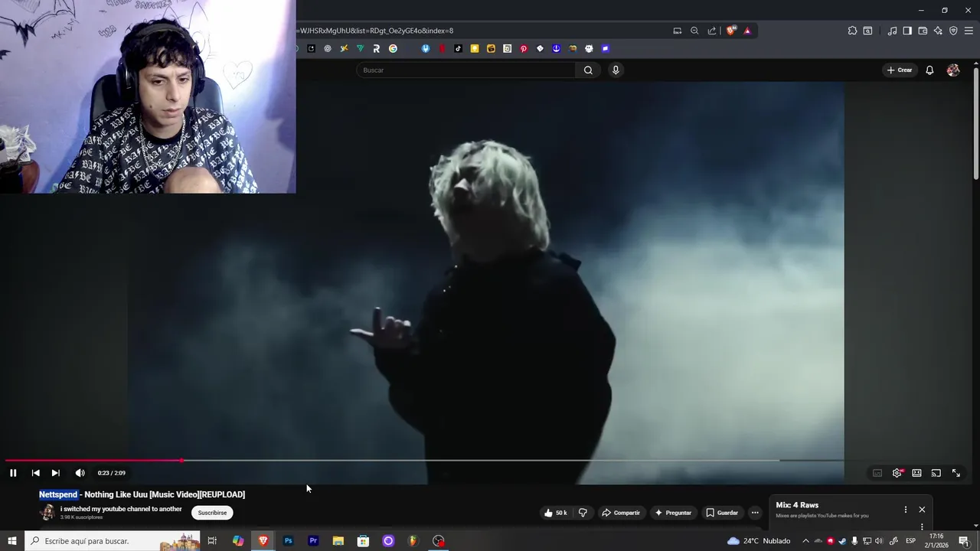Image resolution: width=980 pixels, height=551 pixels.
Task: Open Brave Wallet icon
Action: point(923,31)
